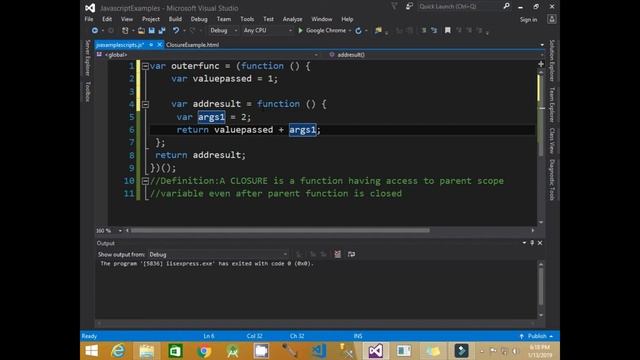Open the Build menu
This screenshot has width=640, height=360.
[x=175, y=19]
